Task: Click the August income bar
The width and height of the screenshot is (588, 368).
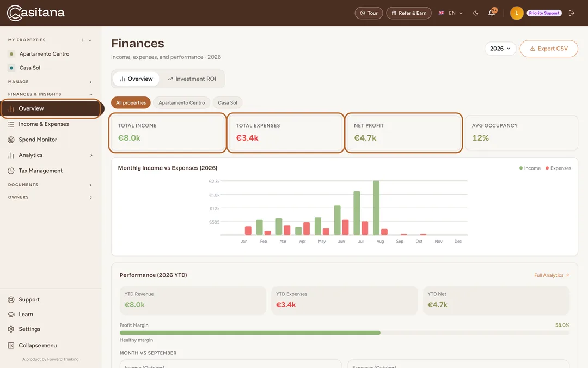Action: (x=376, y=208)
